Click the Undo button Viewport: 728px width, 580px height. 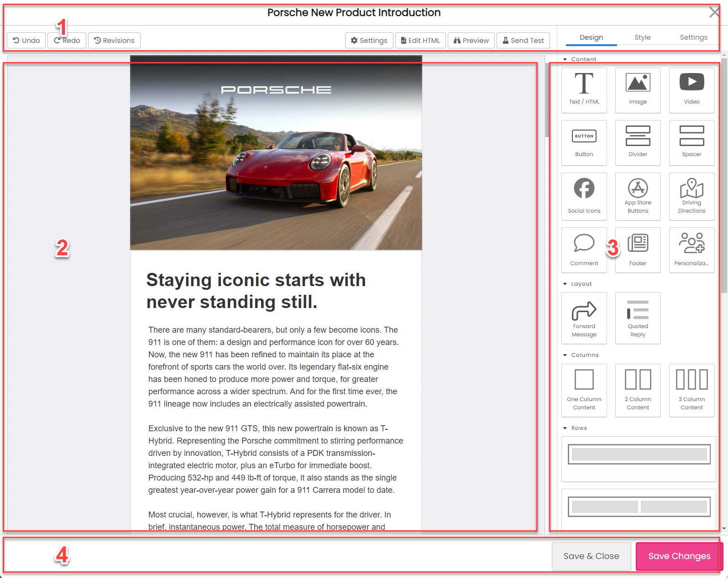tap(26, 40)
